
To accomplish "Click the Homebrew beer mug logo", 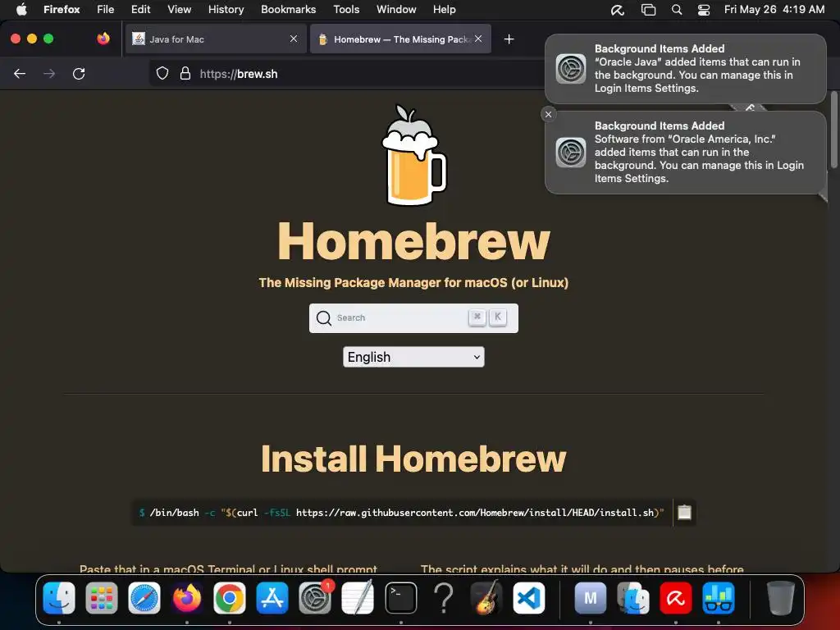I will point(413,155).
